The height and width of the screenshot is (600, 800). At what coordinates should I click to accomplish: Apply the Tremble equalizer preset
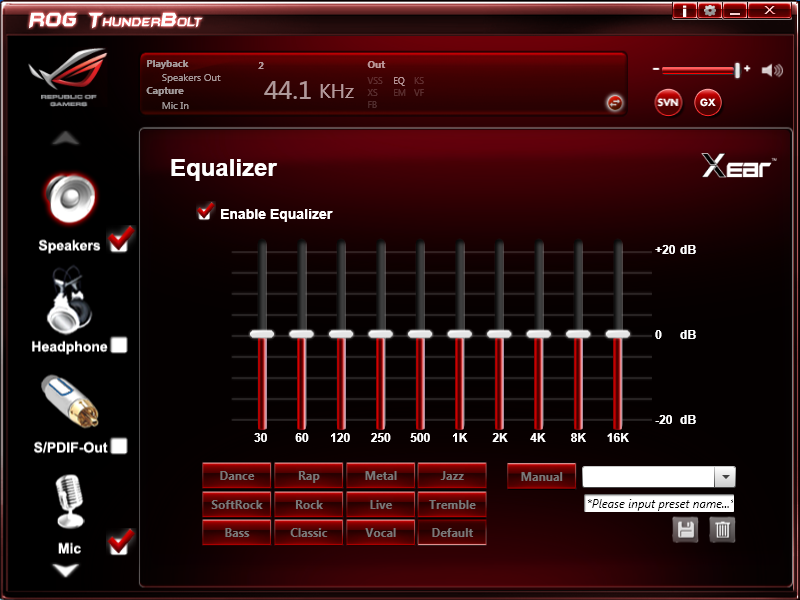452,505
